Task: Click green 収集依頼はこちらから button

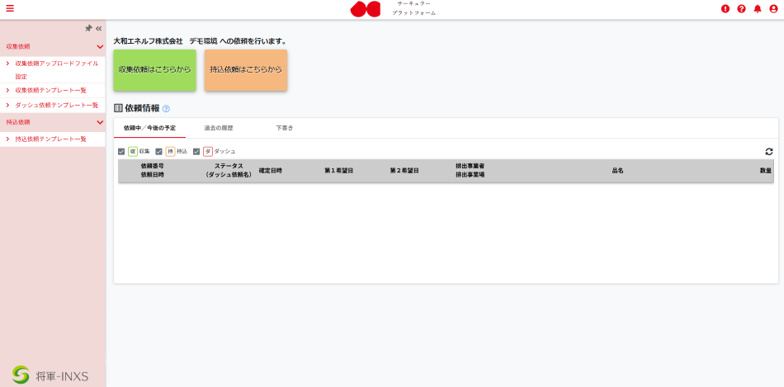Action: click(154, 70)
